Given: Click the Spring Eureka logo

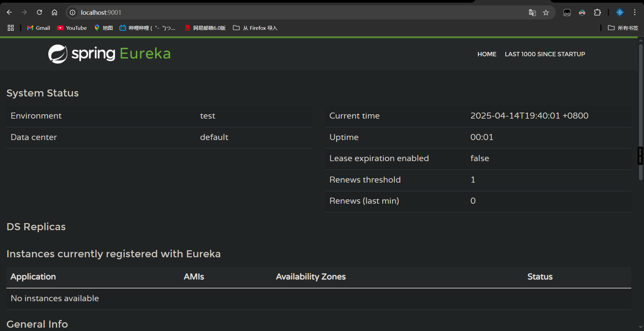Looking at the screenshot, I should click(x=109, y=54).
